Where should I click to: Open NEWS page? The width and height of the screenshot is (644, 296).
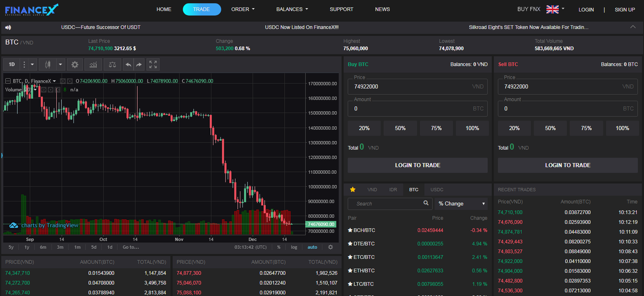pos(382,9)
